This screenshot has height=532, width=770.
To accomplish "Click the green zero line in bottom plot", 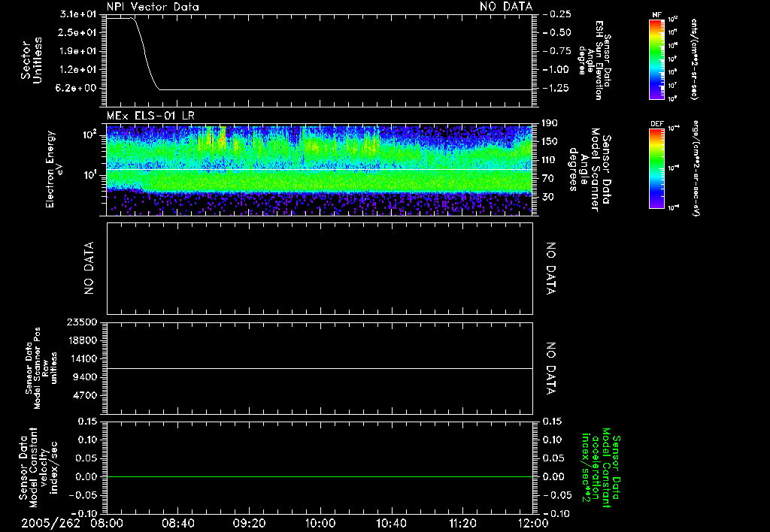I will click(x=320, y=477).
